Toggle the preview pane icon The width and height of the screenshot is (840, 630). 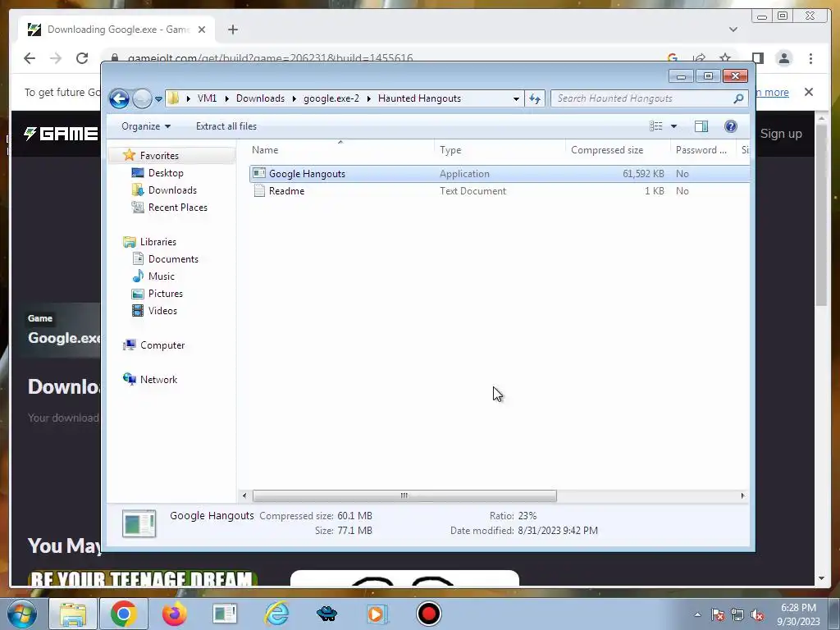point(701,126)
